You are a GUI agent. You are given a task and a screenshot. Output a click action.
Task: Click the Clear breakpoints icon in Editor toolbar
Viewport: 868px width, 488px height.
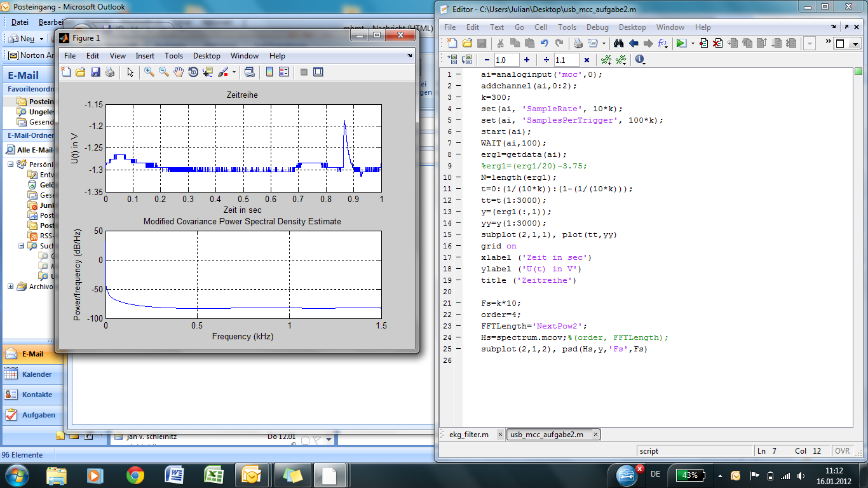pos(717,43)
